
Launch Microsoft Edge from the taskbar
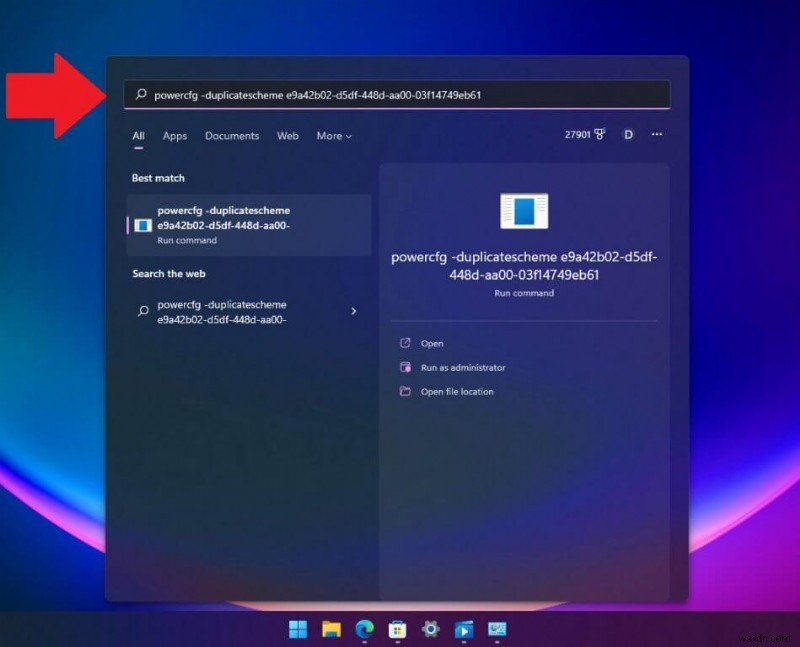[x=364, y=630]
